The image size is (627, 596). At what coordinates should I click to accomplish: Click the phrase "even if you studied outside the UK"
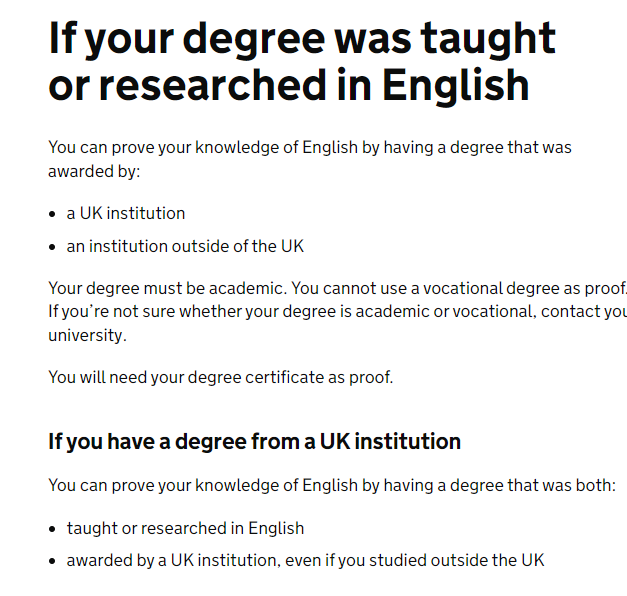click(x=413, y=560)
